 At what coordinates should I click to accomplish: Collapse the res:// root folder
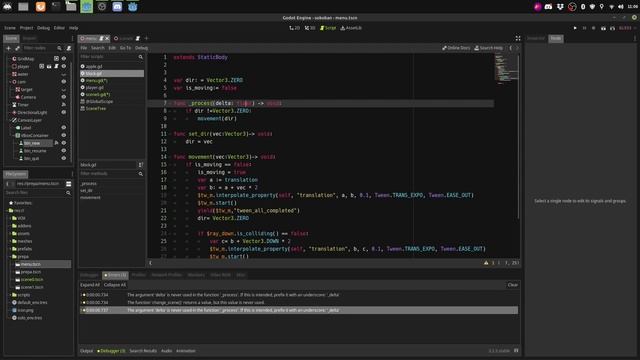pos(7,211)
